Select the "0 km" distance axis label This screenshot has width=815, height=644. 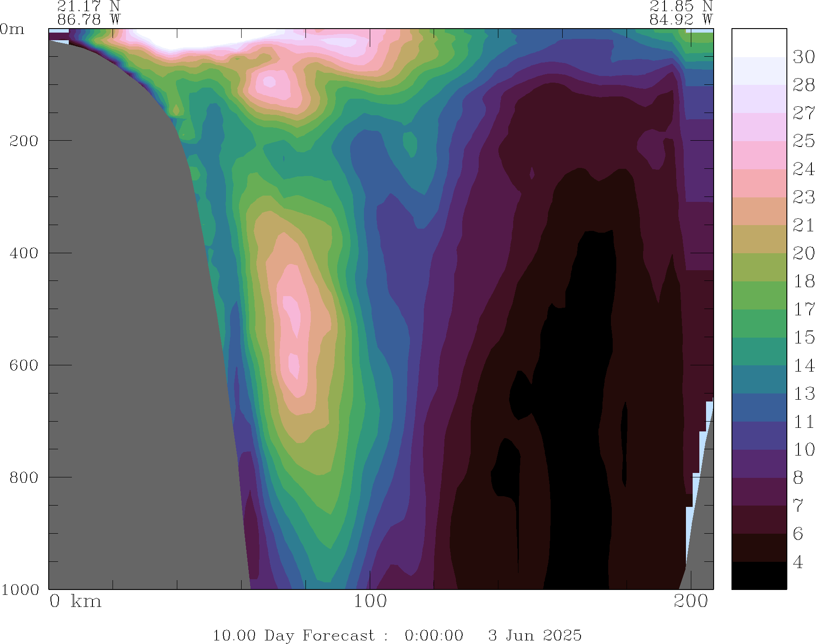[75, 602]
